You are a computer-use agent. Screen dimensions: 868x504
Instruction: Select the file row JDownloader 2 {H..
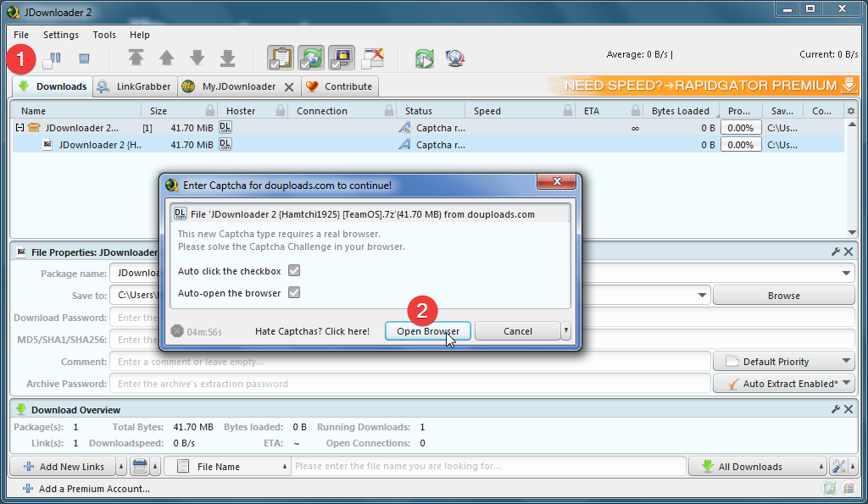(x=428, y=145)
